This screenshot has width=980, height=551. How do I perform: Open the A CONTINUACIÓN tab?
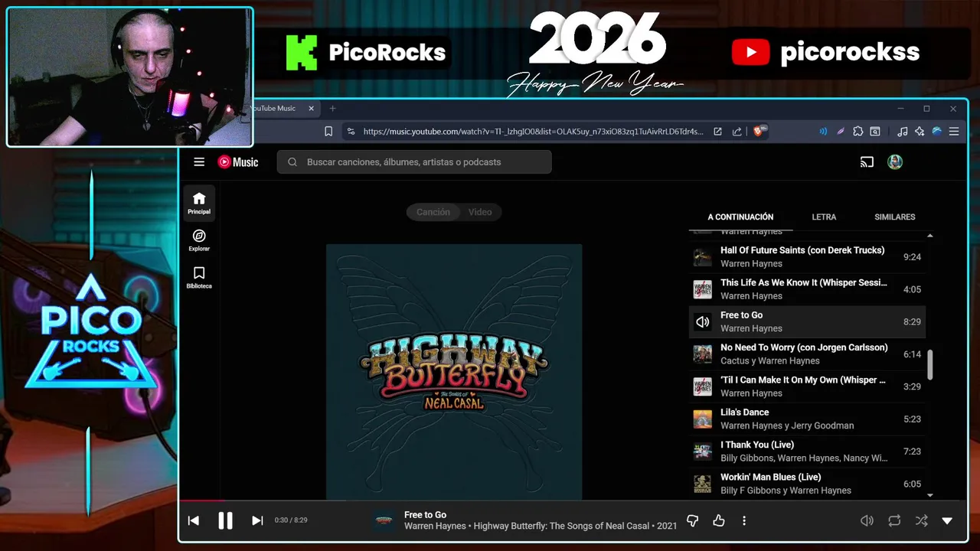tap(740, 217)
